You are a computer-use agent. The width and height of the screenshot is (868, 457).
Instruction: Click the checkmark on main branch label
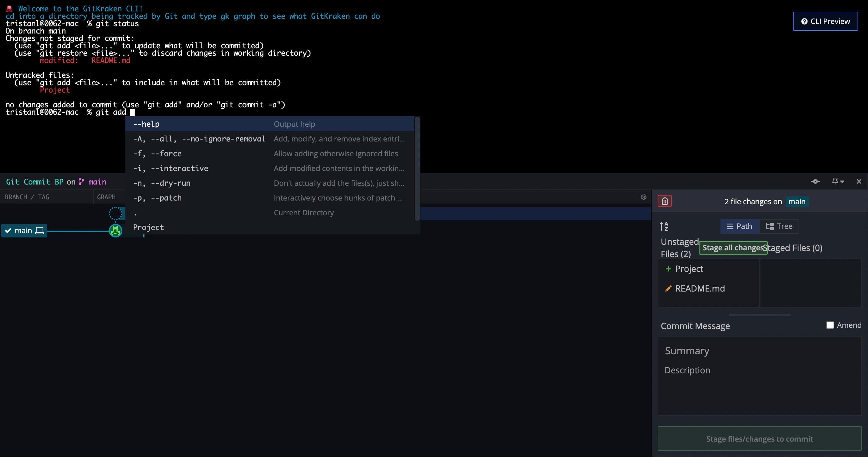click(8, 231)
